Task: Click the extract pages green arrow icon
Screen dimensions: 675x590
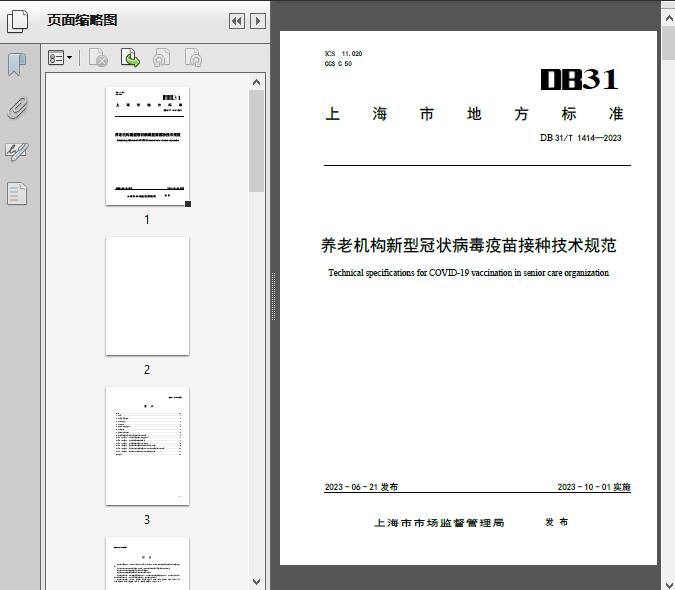Action: [130, 58]
